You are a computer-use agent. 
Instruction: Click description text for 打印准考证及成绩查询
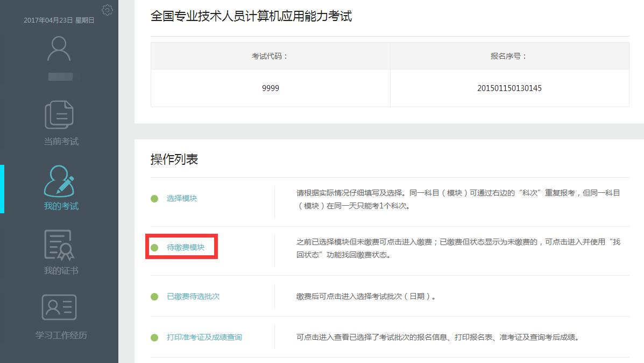pos(438,337)
